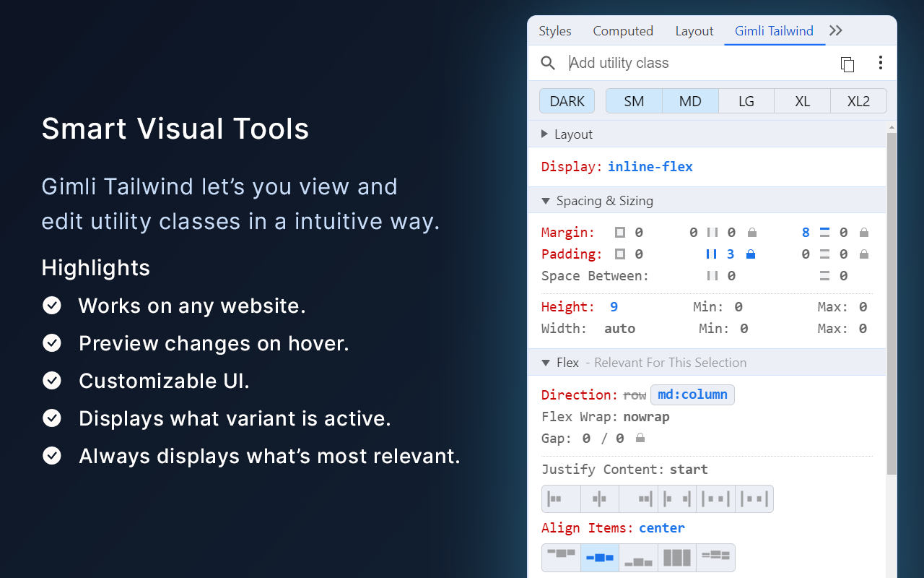Click the Padding horizontal value 3
Screen dimensions: 924x578
point(731,254)
